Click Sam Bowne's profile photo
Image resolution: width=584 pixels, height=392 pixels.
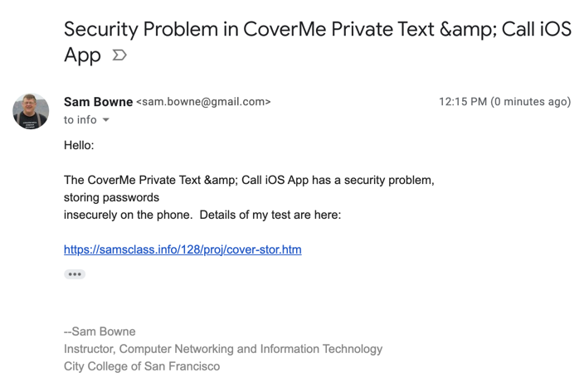pyautogui.click(x=31, y=111)
